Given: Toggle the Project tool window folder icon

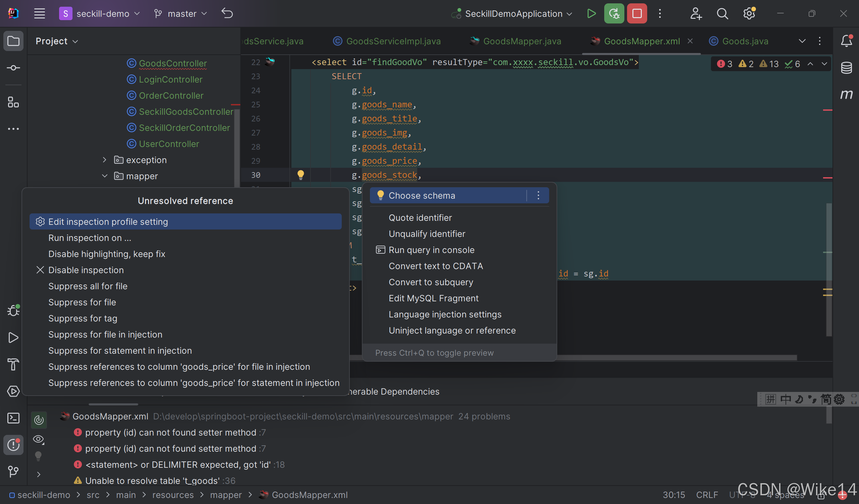Looking at the screenshot, I should click(x=13, y=41).
